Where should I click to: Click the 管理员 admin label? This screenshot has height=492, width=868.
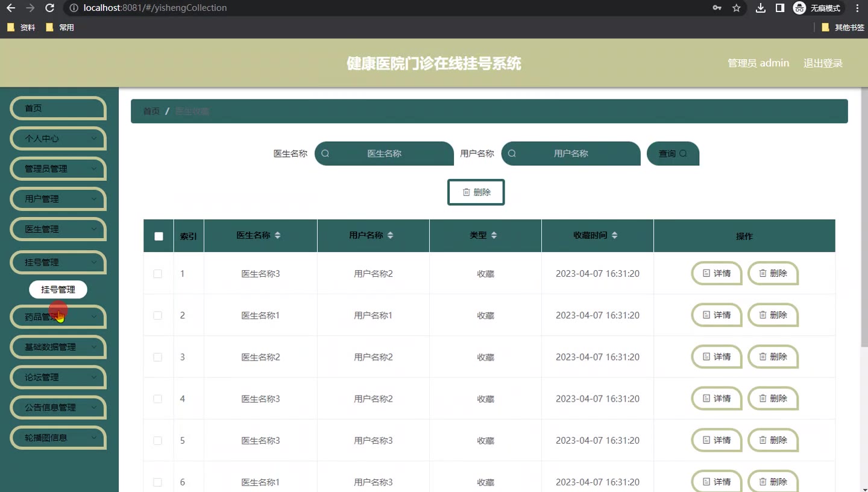[758, 63]
